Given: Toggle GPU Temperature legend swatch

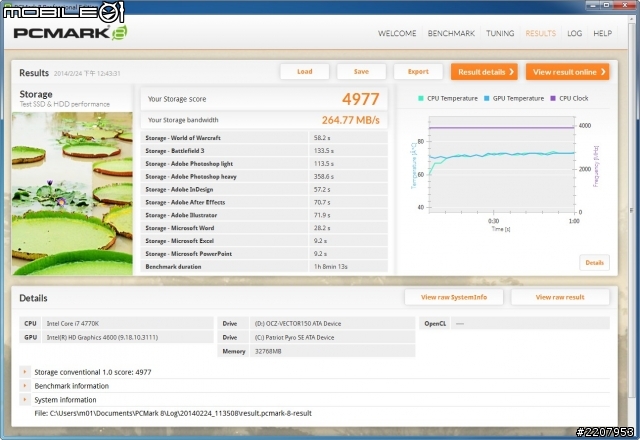Looking at the screenshot, I should [x=487, y=98].
